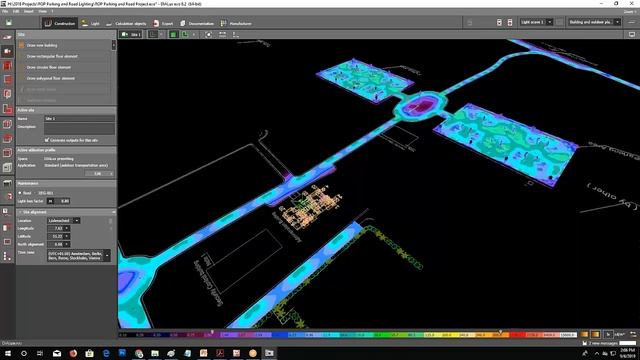Click the cd/m² unit label near scale
Viewport: 640px width, 360px height.
coord(621,335)
